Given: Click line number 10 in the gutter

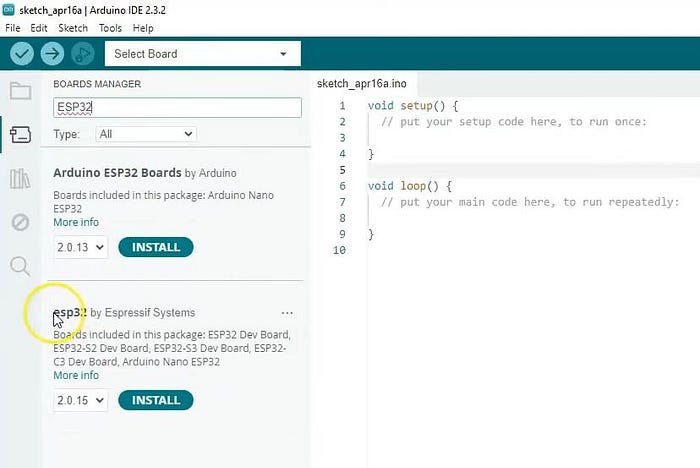Looking at the screenshot, I should coord(339,250).
